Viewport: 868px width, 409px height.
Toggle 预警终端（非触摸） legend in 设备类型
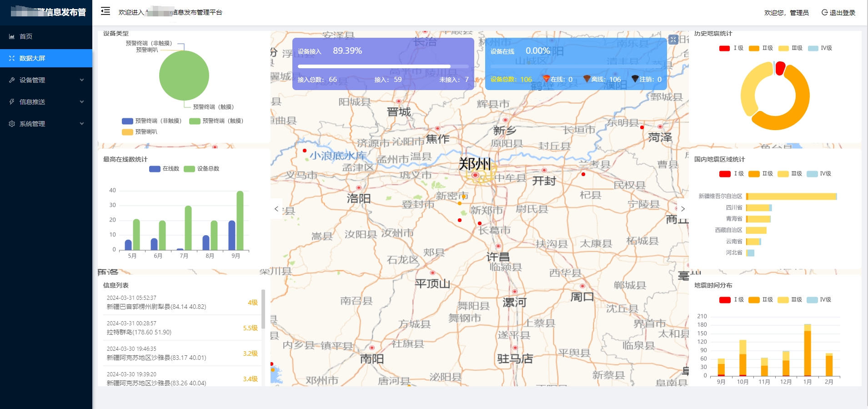pyautogui.click(x=151, y=121)
